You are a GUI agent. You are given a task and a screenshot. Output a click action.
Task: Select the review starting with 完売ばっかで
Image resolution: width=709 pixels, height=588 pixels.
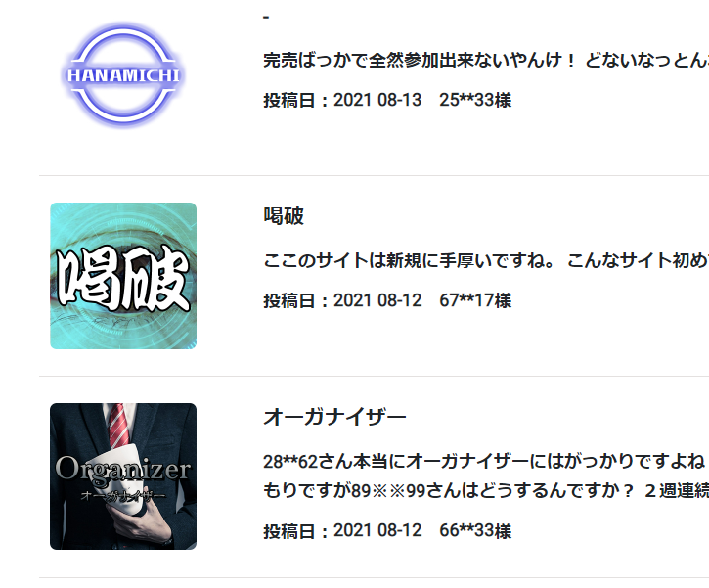486,60
